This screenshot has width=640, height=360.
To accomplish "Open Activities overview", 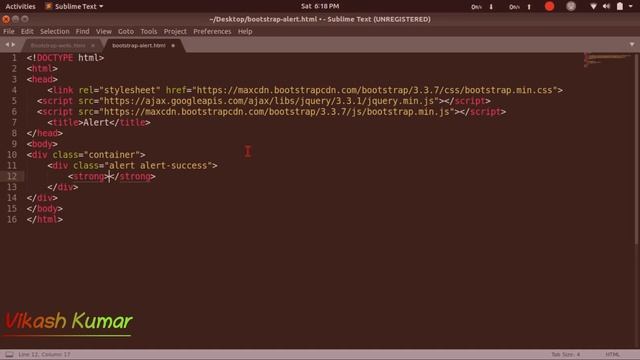I will (20, 6).
